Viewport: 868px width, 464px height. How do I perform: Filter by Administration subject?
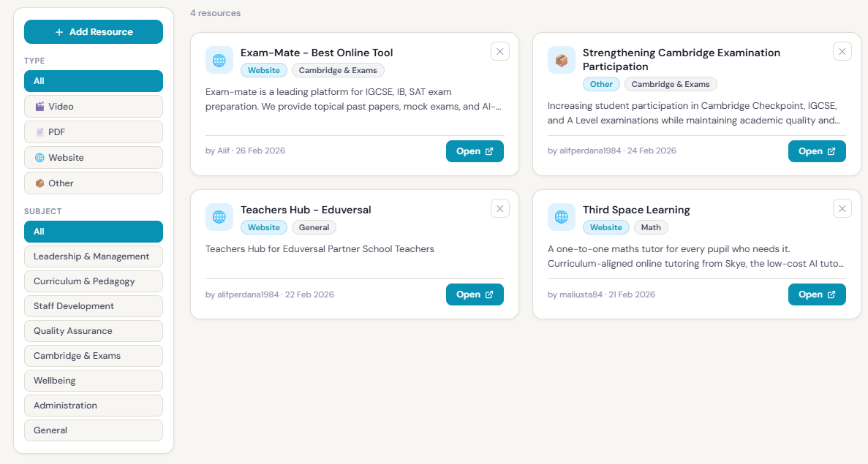tap(94, 406)
